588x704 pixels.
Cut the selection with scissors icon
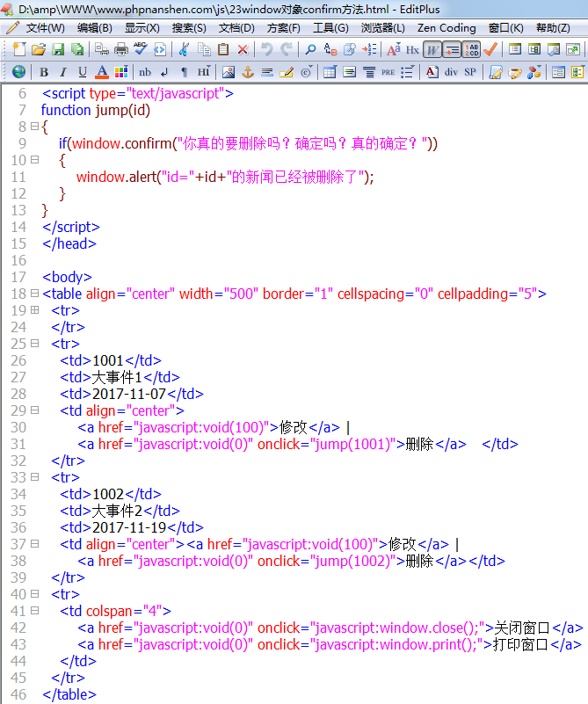pyautogui.click(x=184, y=49)
